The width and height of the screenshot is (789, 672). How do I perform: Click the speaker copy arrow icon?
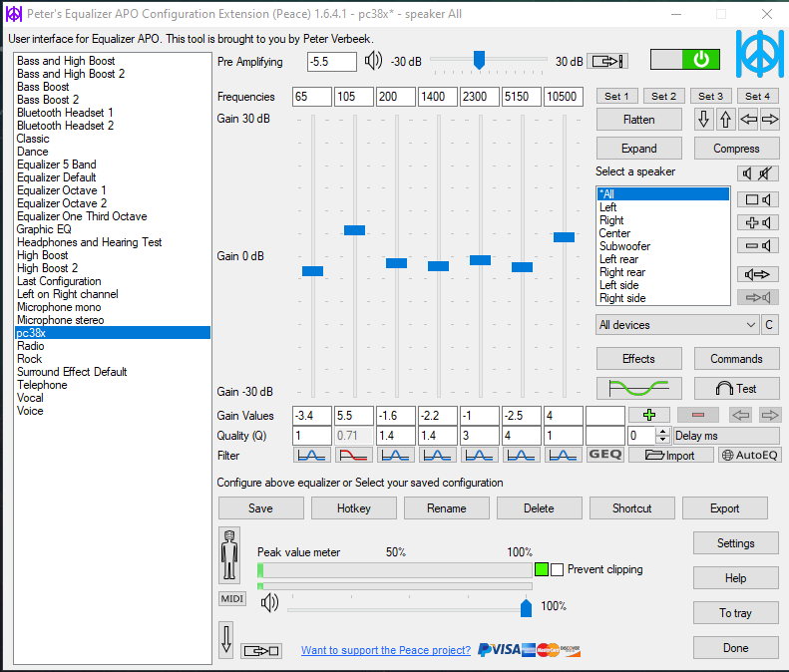pos(758,274)
